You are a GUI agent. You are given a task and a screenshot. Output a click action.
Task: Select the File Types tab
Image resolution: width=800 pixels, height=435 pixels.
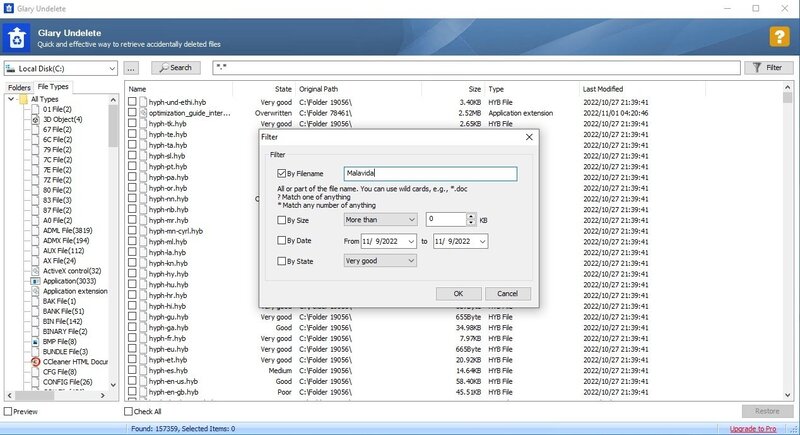point(53,88)
